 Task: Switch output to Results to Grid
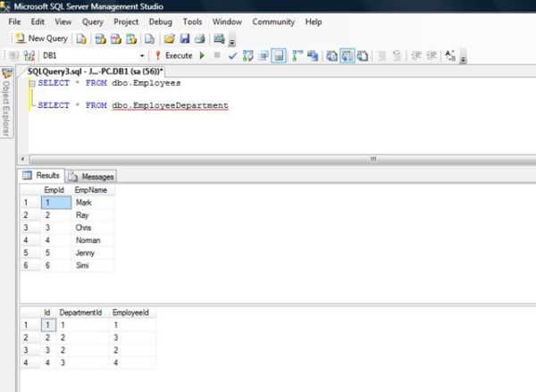[x=348, y=55]
